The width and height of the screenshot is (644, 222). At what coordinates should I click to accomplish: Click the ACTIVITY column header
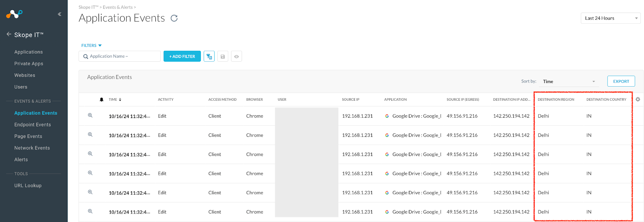166,100
